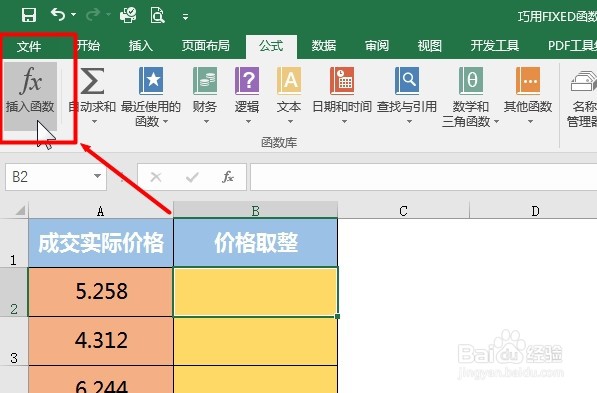The image size is (597, 393).
Task: Open the undo history dropdown arrow
Action: tap(73, 15)
